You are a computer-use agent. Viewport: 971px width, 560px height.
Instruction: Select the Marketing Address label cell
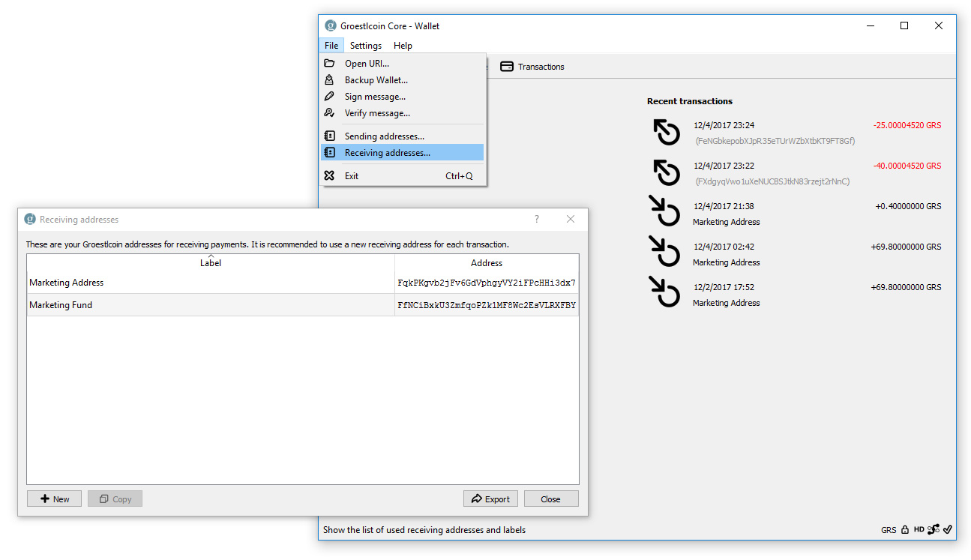(x=211, y=283)
